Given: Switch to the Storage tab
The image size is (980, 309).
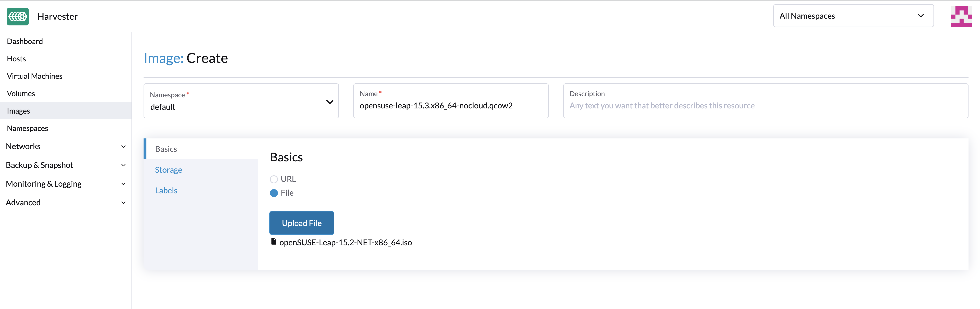Looking at the screenshot, I should click(x=168, y=170).
